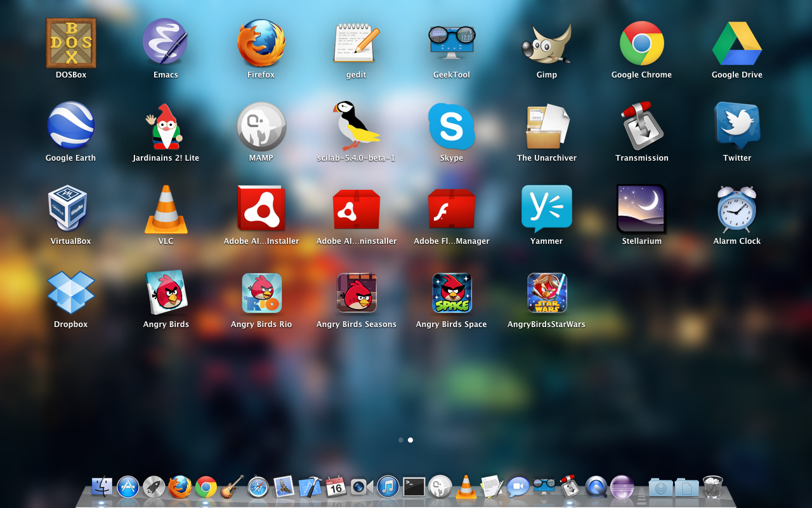The height and width of the screenshot is (508, 812).
Task: Open the Trash in the Dock
Action: (713, 487)
